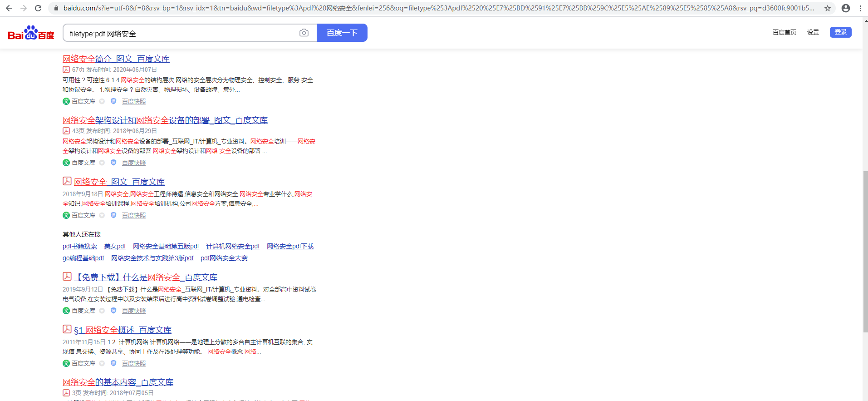Click the browser forward arrow

24,8
